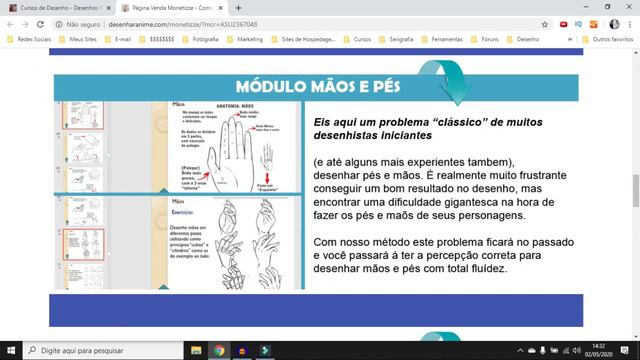Close the 'Cursos de Desenho' tab
Screen dimensions: 640x360
point(109,8)
